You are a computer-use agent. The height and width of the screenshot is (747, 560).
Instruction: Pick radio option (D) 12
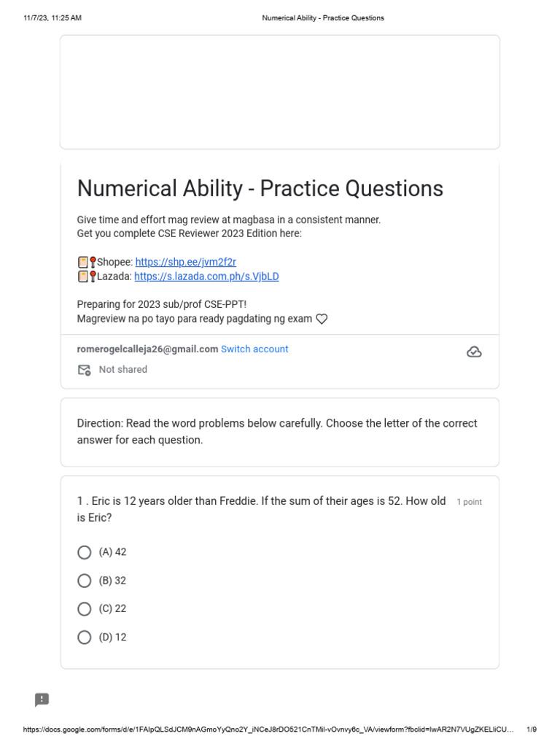click(x=85, y=637)
